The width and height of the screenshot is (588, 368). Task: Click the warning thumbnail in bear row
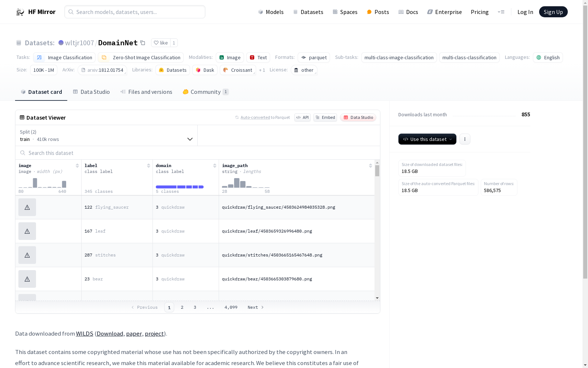(27, 279)
